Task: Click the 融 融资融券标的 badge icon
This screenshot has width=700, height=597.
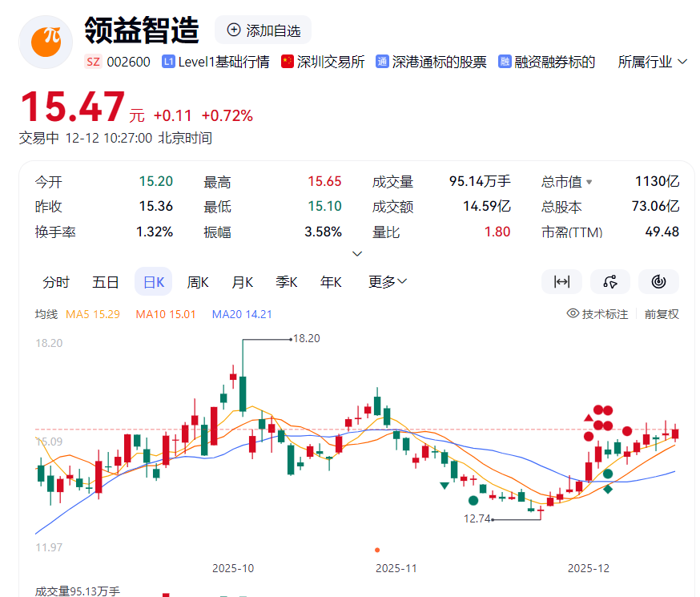Action: tap(505, 62)
